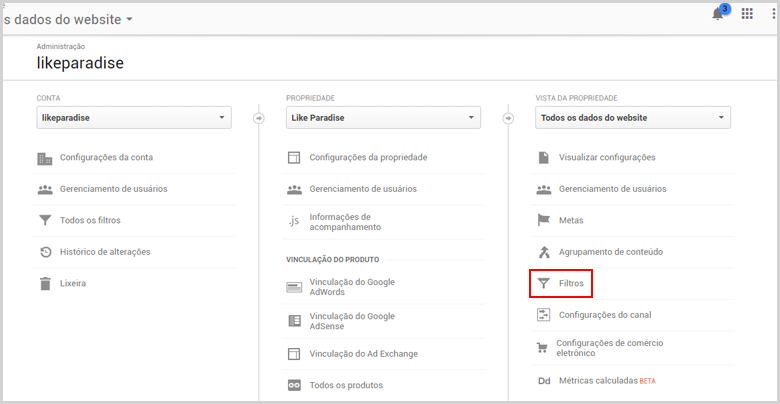Click the .js tracking information icon
The height and width of the screenshot is (404, 780).
[x=294, y=221]
